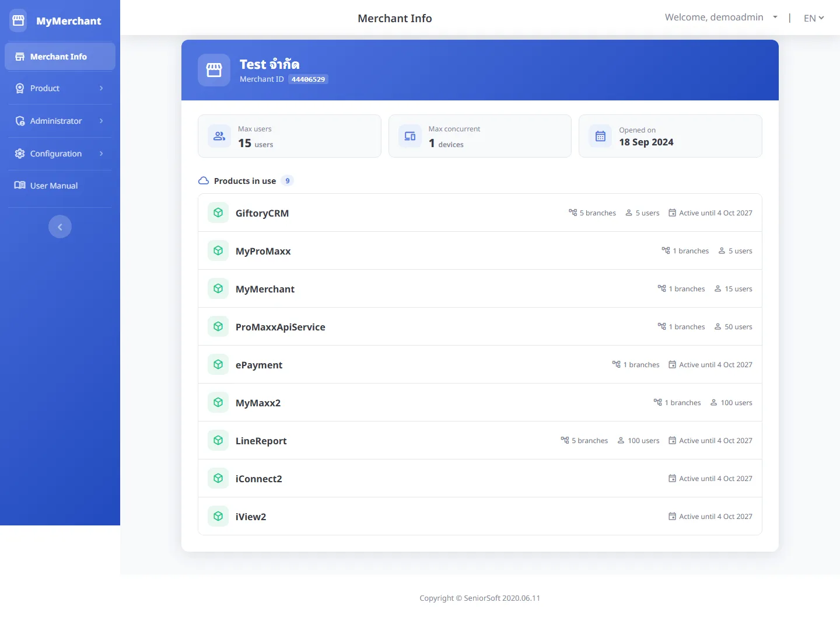Click the MyMerchant logo icon

(19, 20)
